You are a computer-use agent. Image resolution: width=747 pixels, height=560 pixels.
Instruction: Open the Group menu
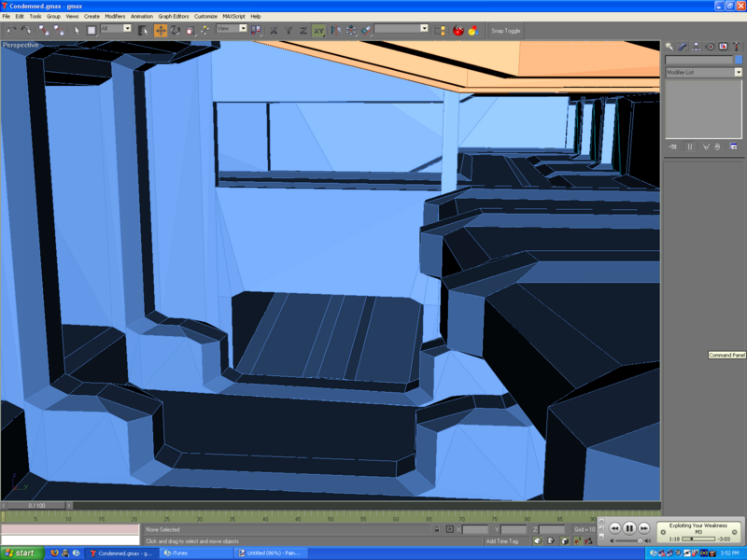coord(53,16)
